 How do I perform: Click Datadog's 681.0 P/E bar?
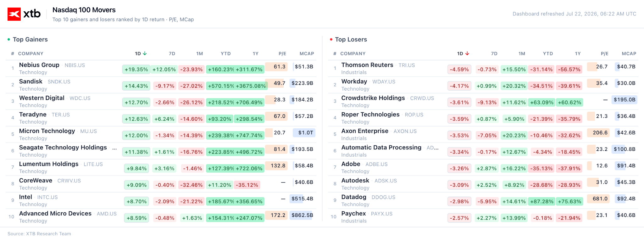[598, 199]
